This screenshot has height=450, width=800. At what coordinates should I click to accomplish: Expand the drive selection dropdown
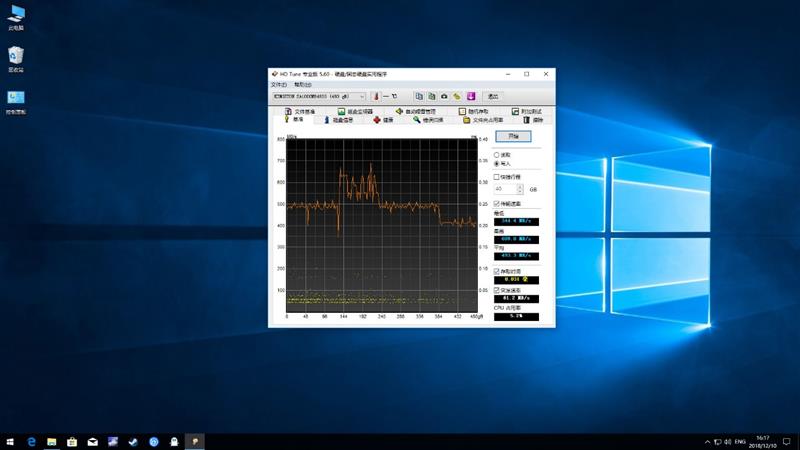362,96
